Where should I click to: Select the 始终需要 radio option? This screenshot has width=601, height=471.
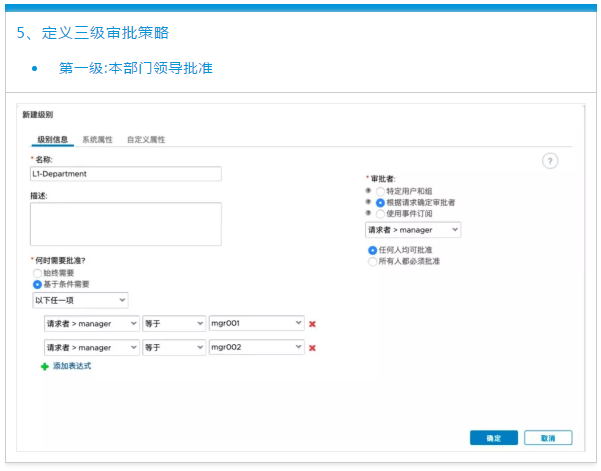coord(38,273)
